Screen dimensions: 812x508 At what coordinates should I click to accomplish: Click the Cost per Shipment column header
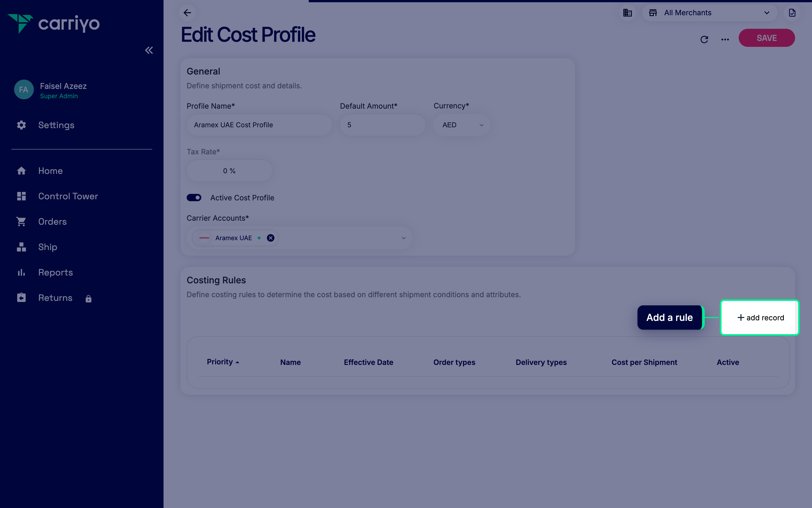[644, 362]
